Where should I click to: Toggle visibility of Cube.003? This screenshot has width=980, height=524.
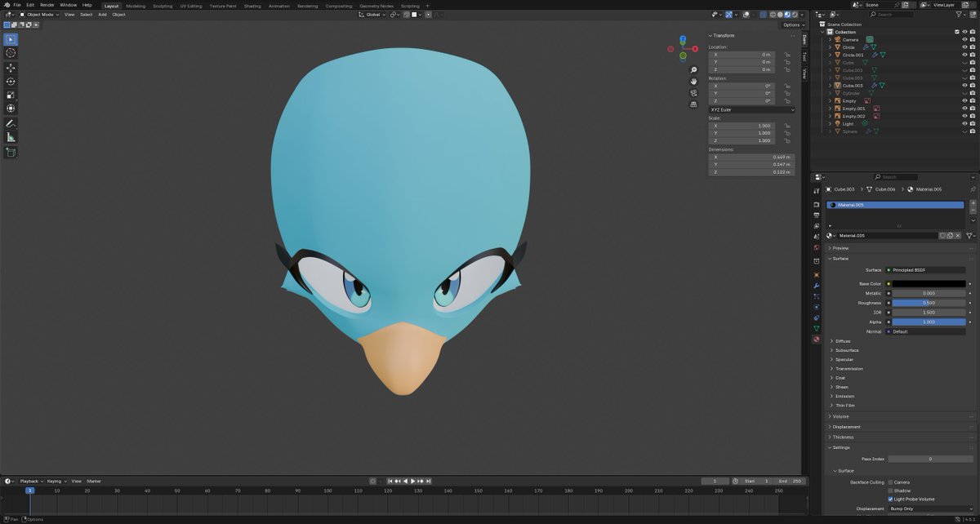coord(964,85)
